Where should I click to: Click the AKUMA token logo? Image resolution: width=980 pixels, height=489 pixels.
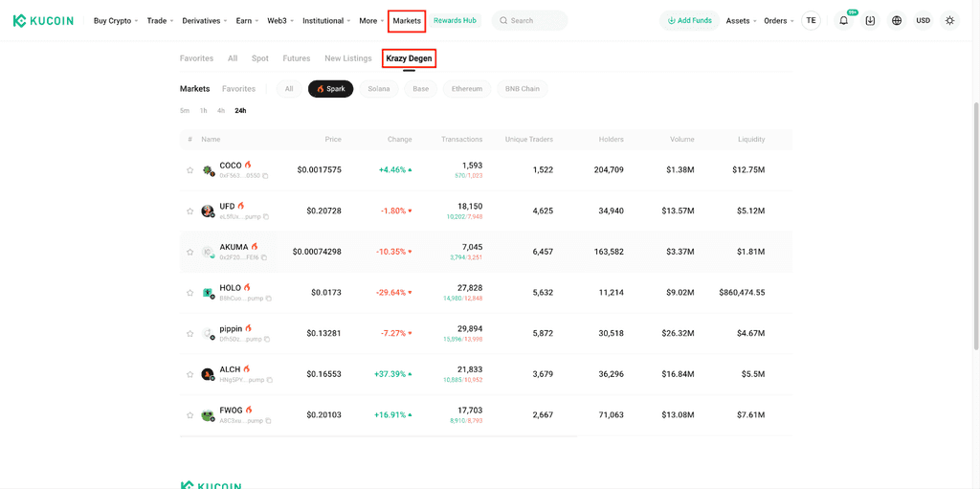pyautogui.click(x=208, y=252)
